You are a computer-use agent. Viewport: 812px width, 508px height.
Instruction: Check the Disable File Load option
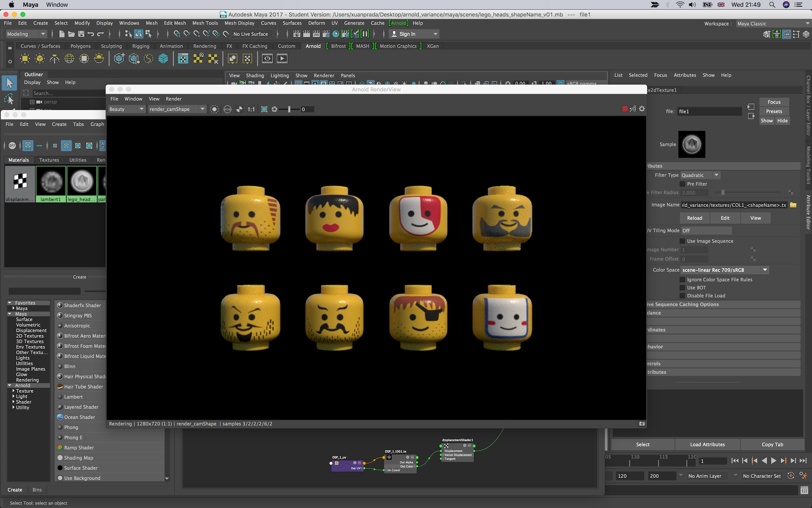tap(682, 295)
